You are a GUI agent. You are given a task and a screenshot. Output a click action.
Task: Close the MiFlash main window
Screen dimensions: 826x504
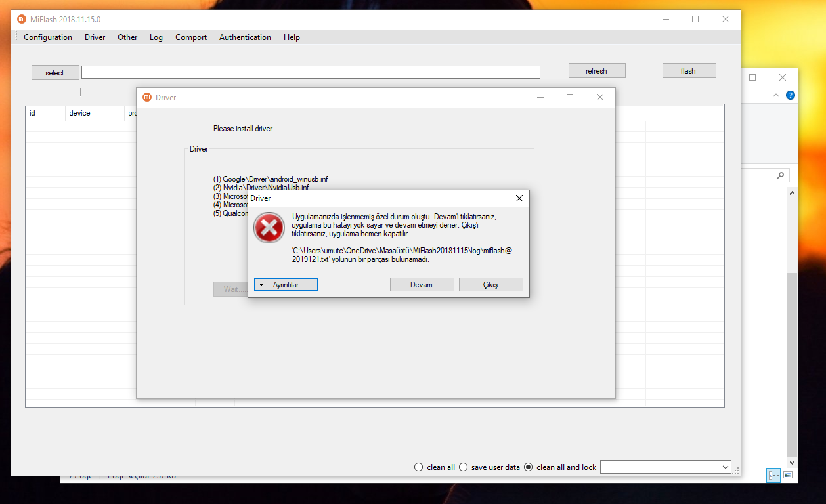725,19
